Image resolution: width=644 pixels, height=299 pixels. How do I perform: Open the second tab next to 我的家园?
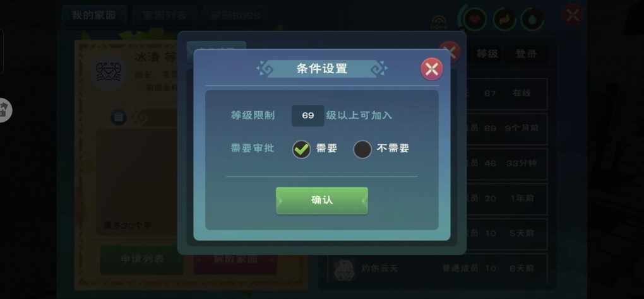[164, 16]
